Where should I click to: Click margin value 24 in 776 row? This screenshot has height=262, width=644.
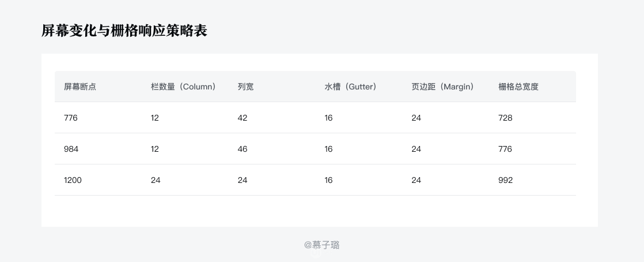pos(416,118)
